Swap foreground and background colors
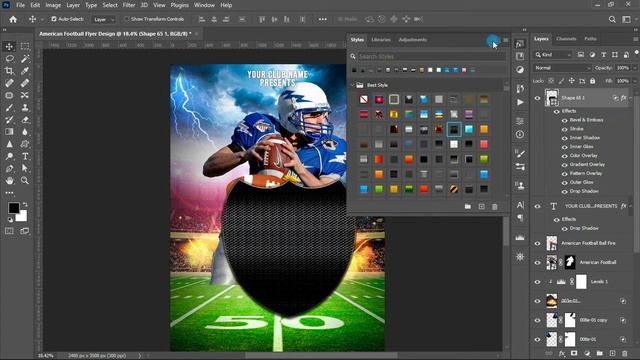This screenshot has height=360, width=640. [x=25, y=204]
